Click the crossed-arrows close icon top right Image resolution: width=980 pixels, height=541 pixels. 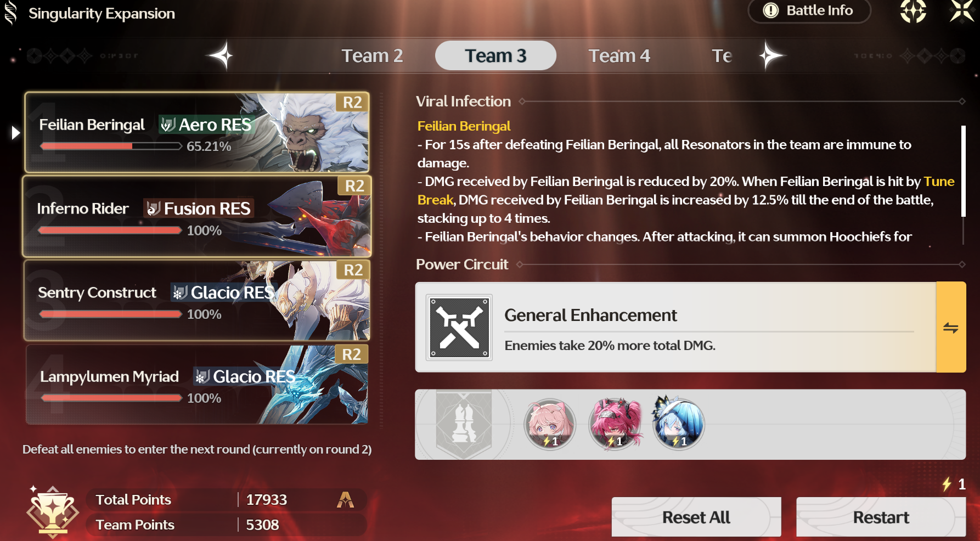(x=962, y=11)
